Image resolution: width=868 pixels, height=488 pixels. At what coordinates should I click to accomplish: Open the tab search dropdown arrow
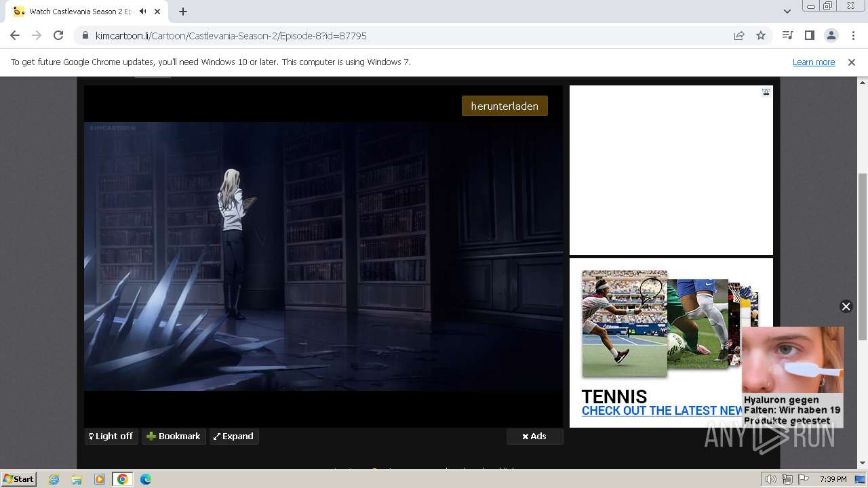pyautogui.click(x=787, y=12)
